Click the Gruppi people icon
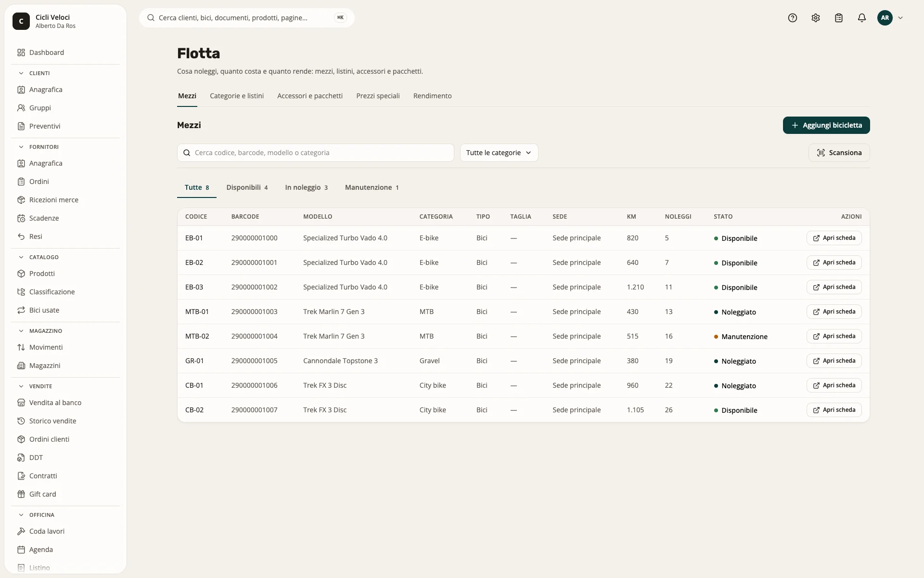The height and width of the screenshot is (578, 924). (21, 108)
